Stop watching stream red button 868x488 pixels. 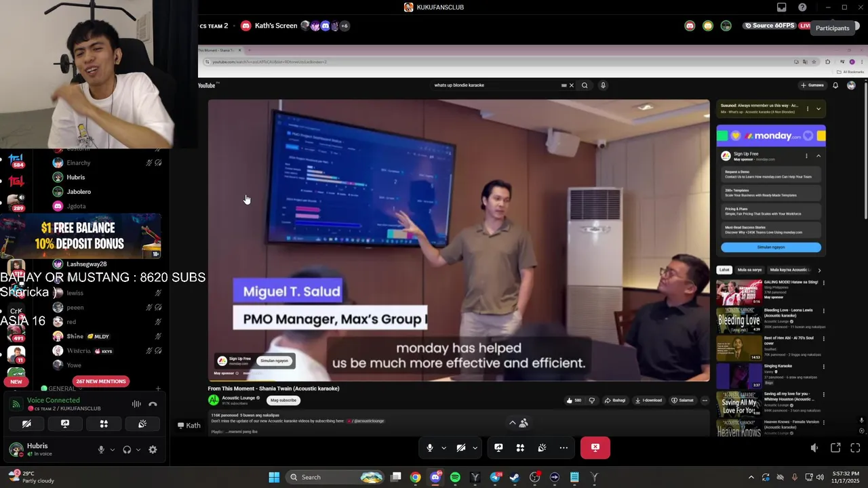pos(595,447)
